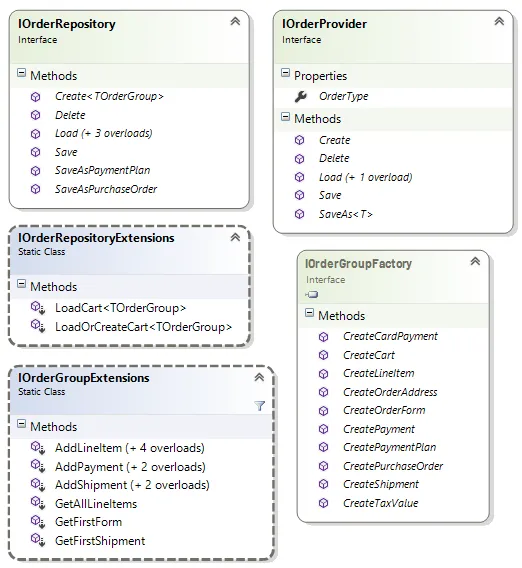Collapse the IOrderProvider class box

pos(499,21)
